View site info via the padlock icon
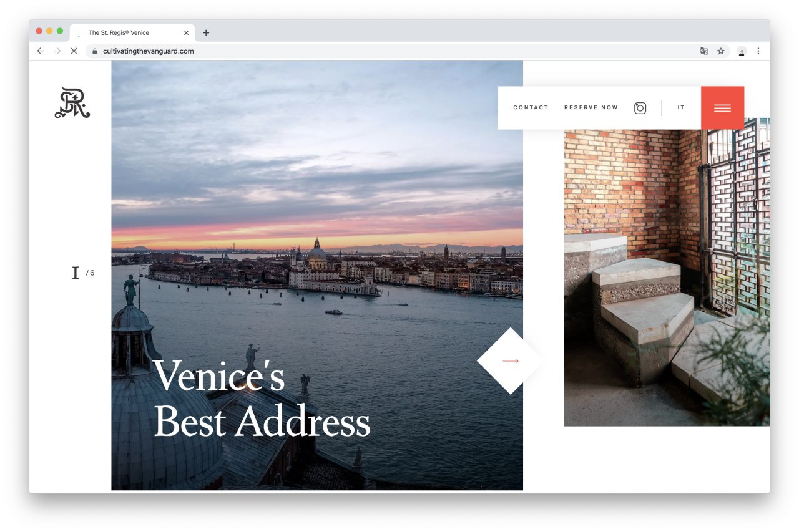This screenshot has width=799, height=532. pos(95,51)
